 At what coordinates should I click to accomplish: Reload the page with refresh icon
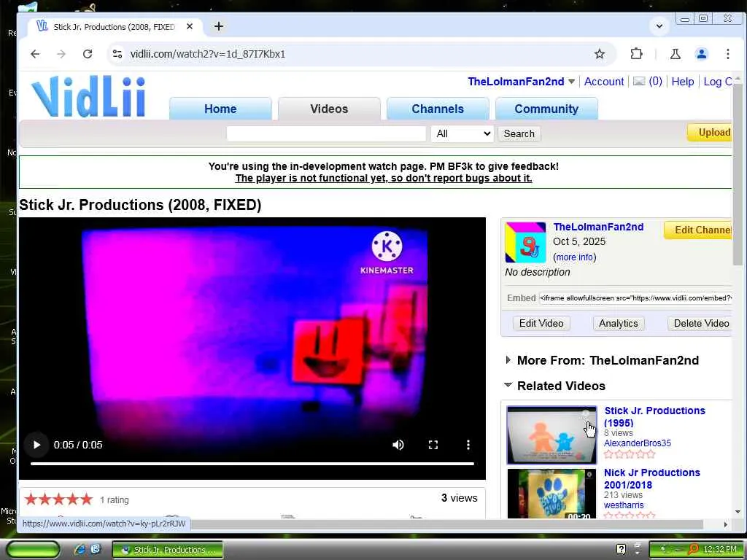pos(88,54)
